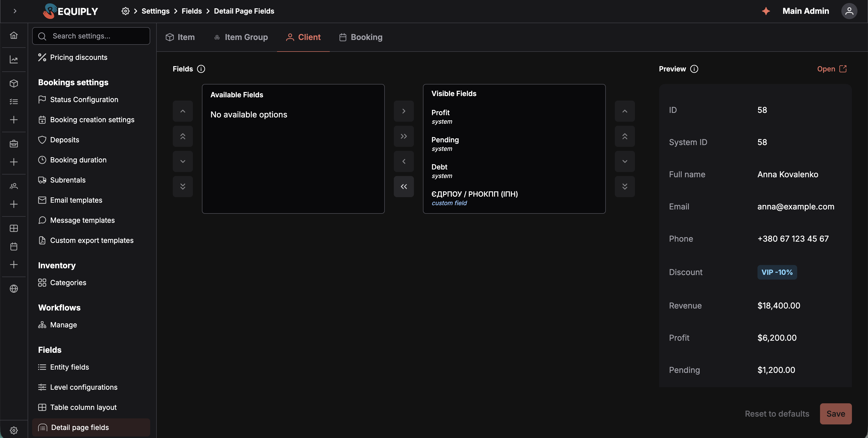Open the analytics chart icon in left rail
The height and width of the screenshot is (438, 868).
coord(14,59)
